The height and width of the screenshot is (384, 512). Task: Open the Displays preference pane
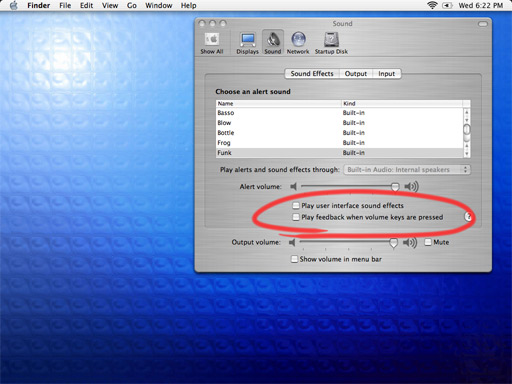pyautogui.click(x=247, y=44)
